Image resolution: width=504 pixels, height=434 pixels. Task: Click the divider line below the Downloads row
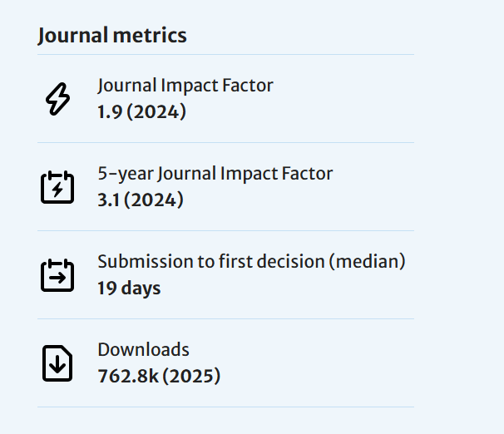225,407
